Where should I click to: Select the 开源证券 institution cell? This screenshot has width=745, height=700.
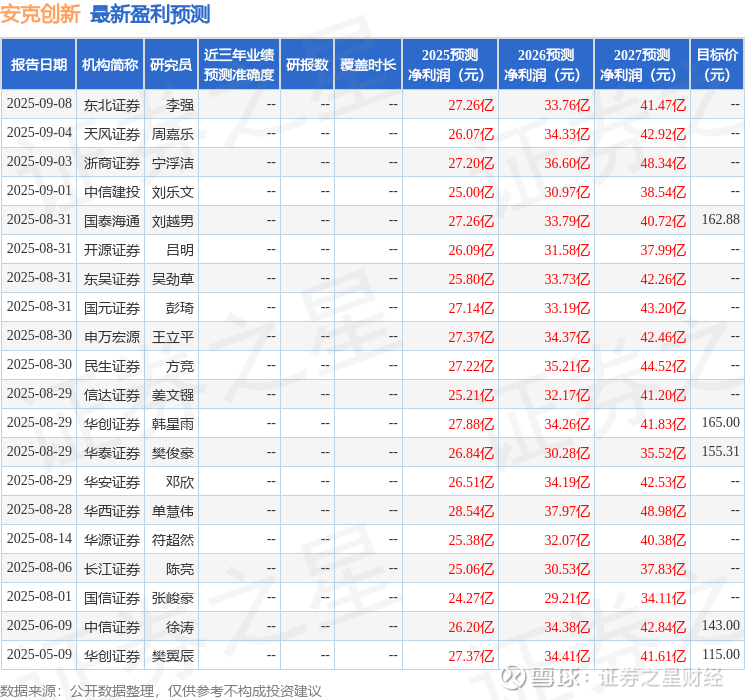click(112, 250)
